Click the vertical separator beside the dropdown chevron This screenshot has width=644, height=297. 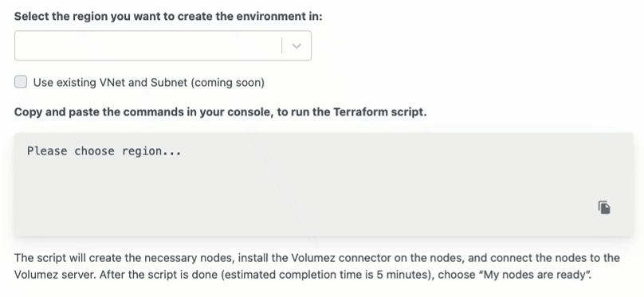tap(282, 45)
